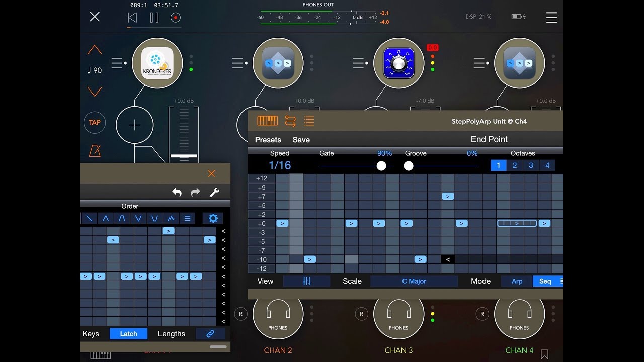The height and width of the screenshot is (362, 644).
Task: Adjust the Groove slider handle
Action: click(x=409, y=166)
